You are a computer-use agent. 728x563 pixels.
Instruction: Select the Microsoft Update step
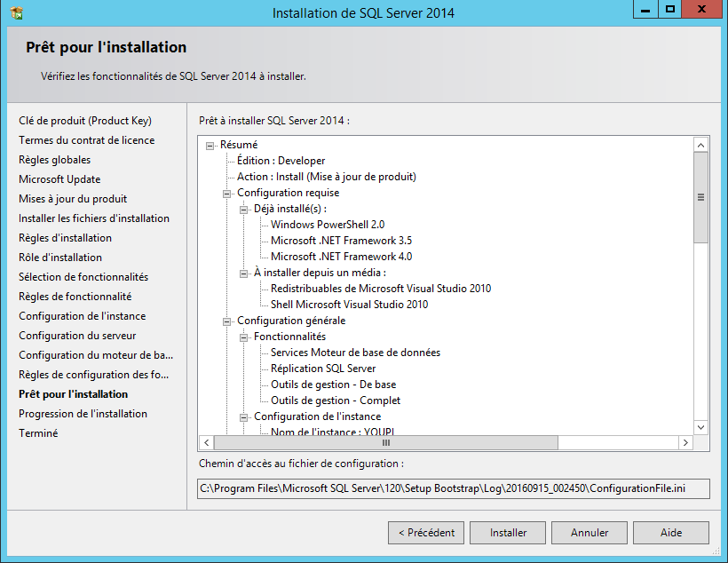59,179
